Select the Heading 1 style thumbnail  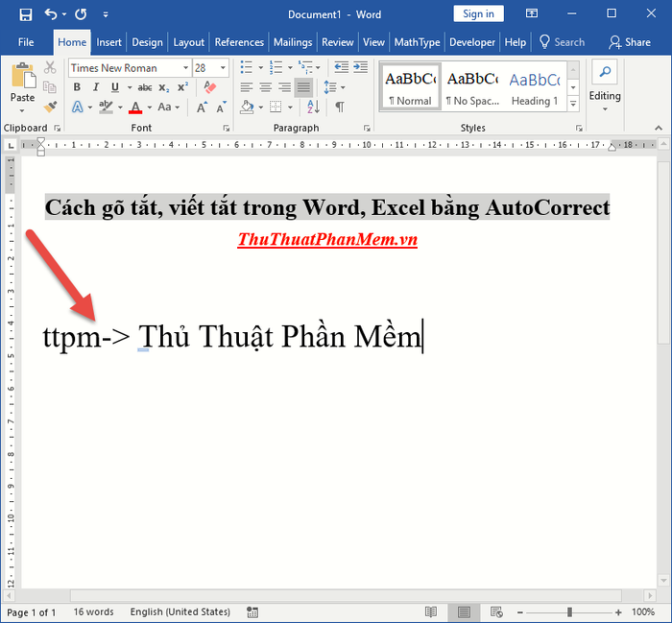(535, 89)
